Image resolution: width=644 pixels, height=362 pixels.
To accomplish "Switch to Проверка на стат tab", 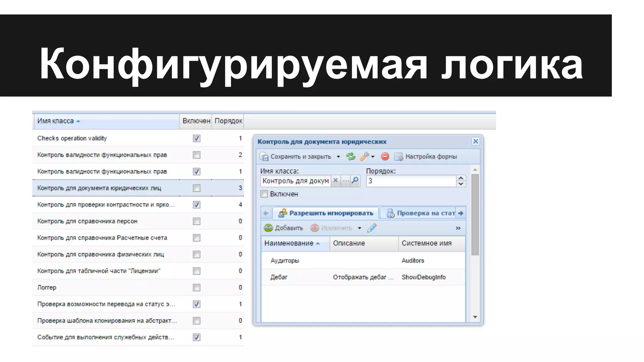I will [418, 213].
